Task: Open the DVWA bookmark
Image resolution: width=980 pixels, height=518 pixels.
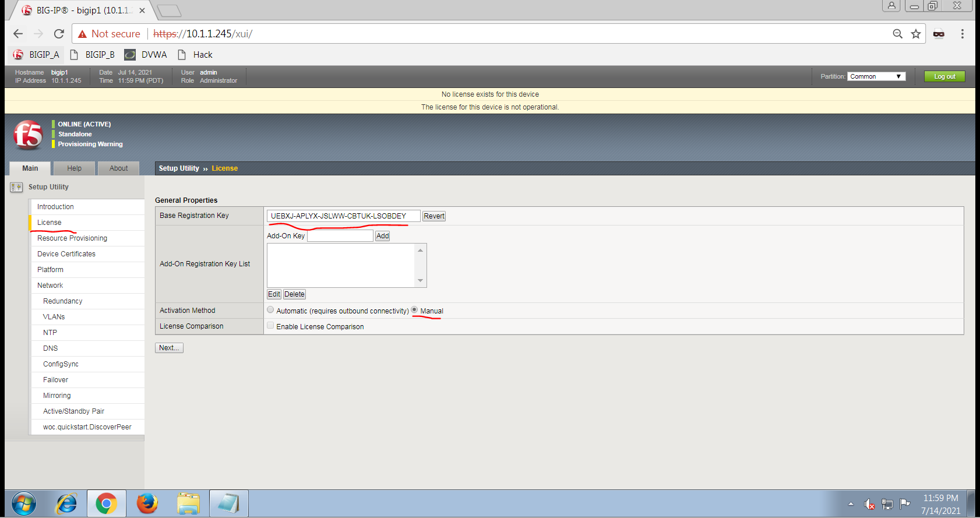Action: (x=146, y=55)
